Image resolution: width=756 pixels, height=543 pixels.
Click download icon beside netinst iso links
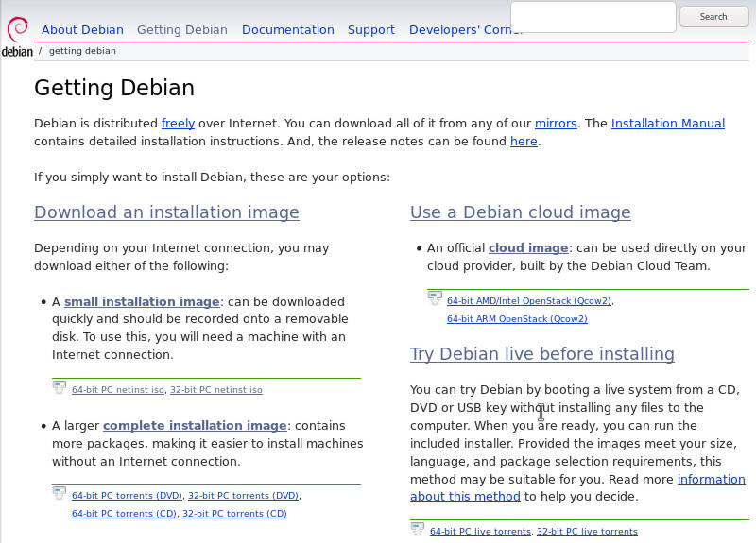click(59, 387)
